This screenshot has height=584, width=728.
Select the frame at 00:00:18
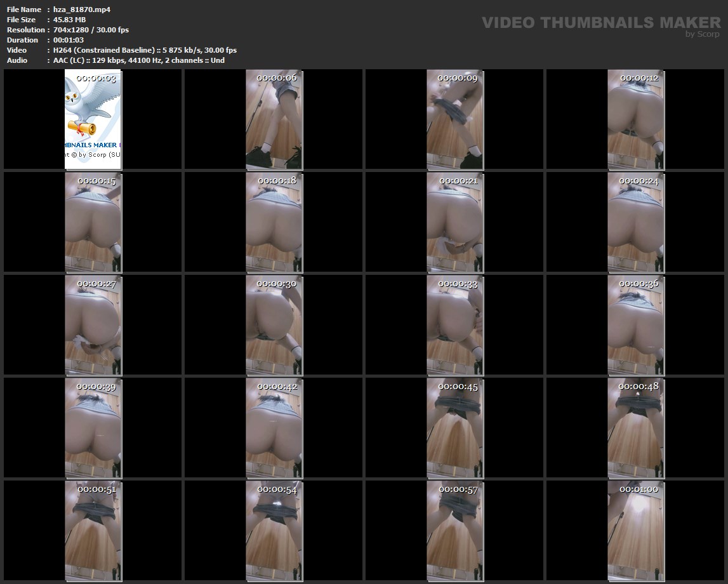coord(274,222)
